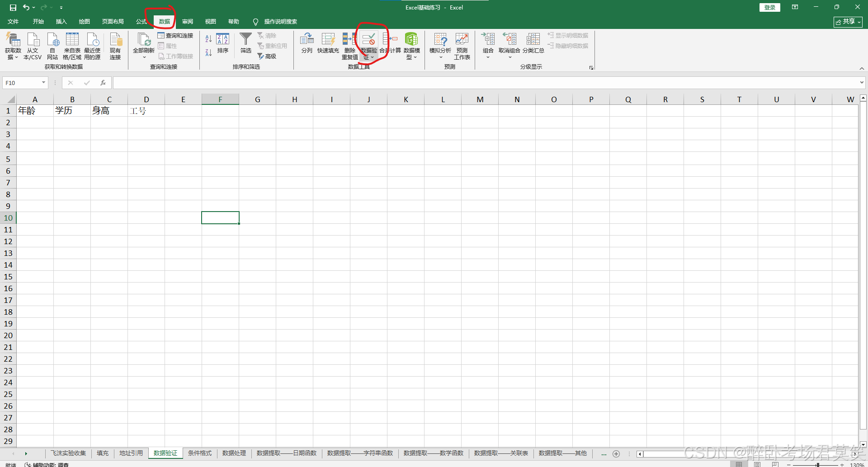868x467 pixels.
Task: Expand the formula bar
Action: click(862, 82)
